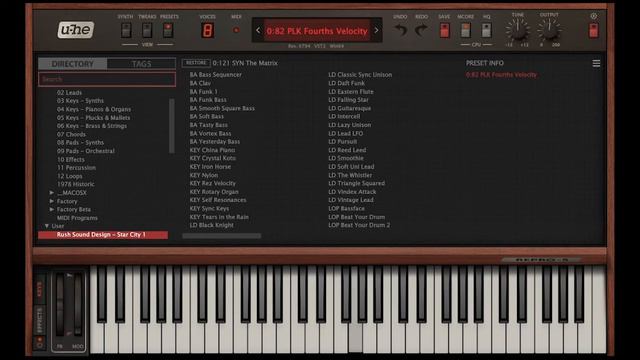Screen dimensions: 640x360
Task: Select the MIDI Programs entry
Action: pyautogui.click(x=77, y=218)
